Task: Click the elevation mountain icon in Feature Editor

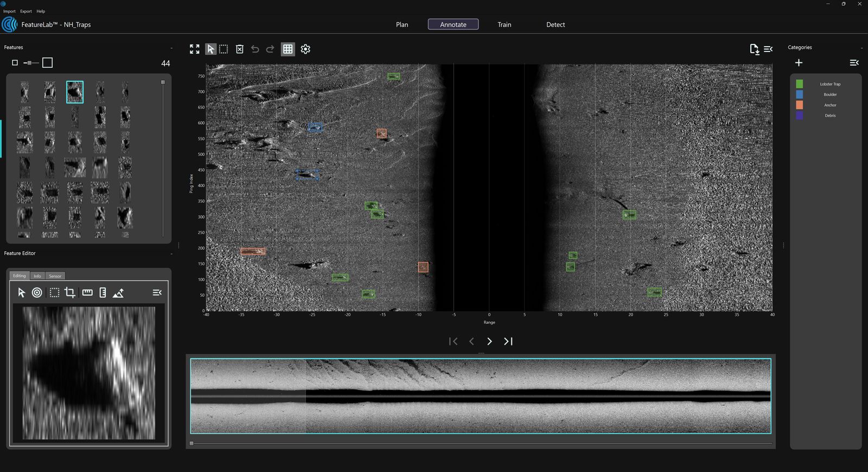Action: pos(118,293)
